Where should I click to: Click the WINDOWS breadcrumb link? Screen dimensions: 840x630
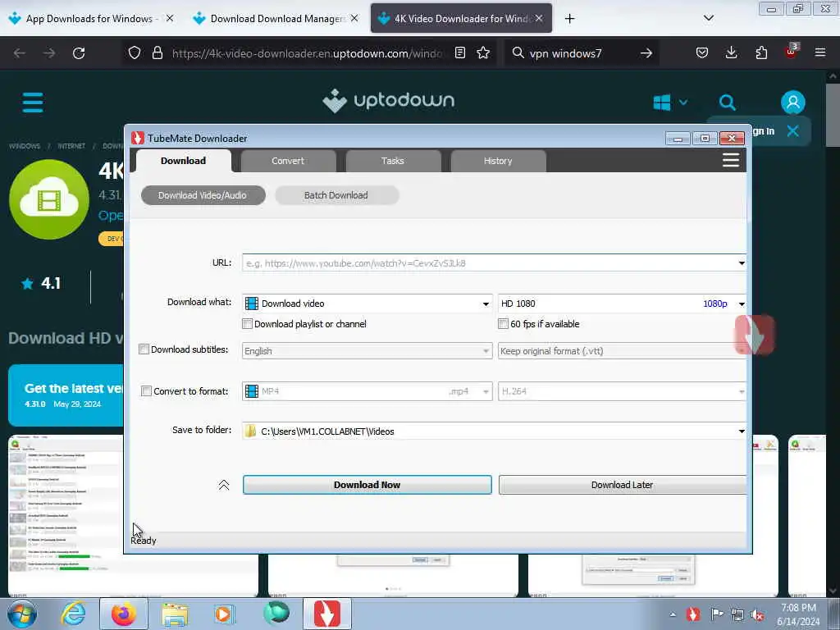point(25,146)
